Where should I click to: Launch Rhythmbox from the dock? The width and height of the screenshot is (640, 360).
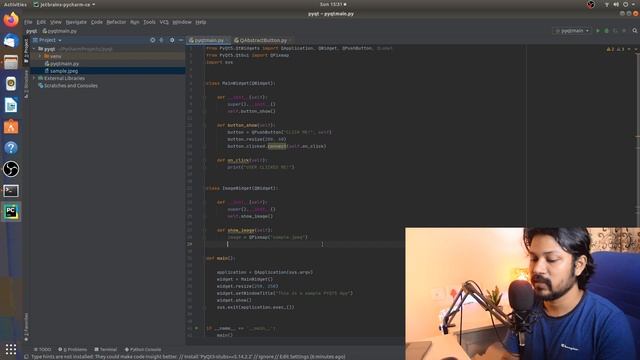point(11,84)
